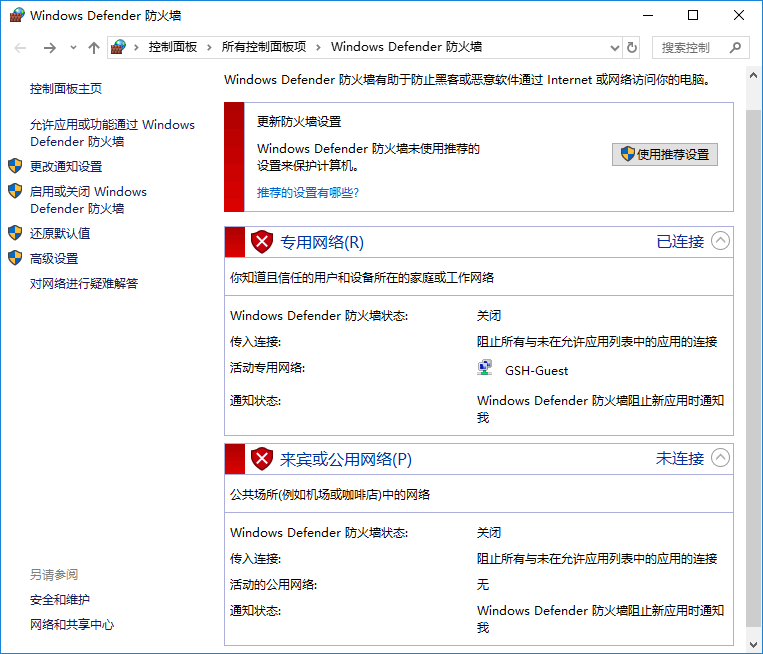The width and height of the screenshot is (763, 654).
Task: Open 允许应用或功能通过 Windows Defender 防火墙
Action: click(x=112, y=133)
